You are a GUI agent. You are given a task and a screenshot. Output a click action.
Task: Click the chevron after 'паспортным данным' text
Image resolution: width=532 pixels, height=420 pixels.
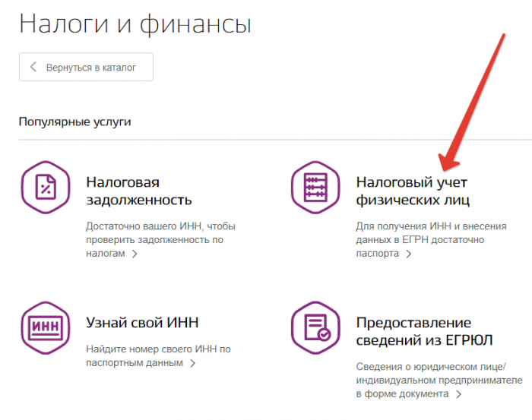click(193, 364)
